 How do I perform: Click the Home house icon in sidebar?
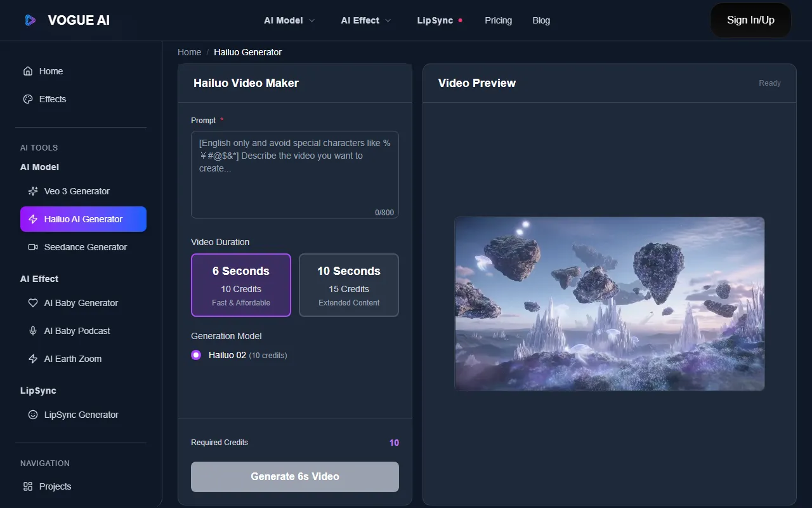28,71
